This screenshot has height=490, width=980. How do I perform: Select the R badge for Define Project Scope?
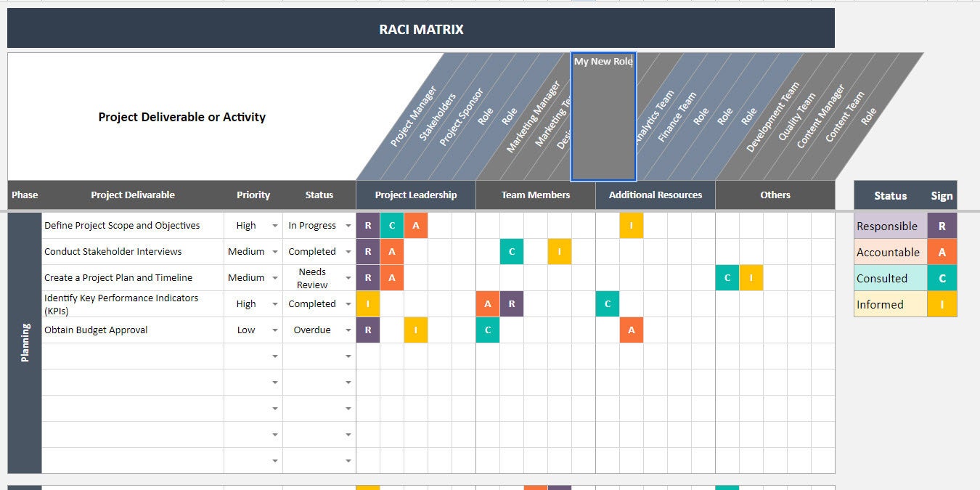[368, 225]
